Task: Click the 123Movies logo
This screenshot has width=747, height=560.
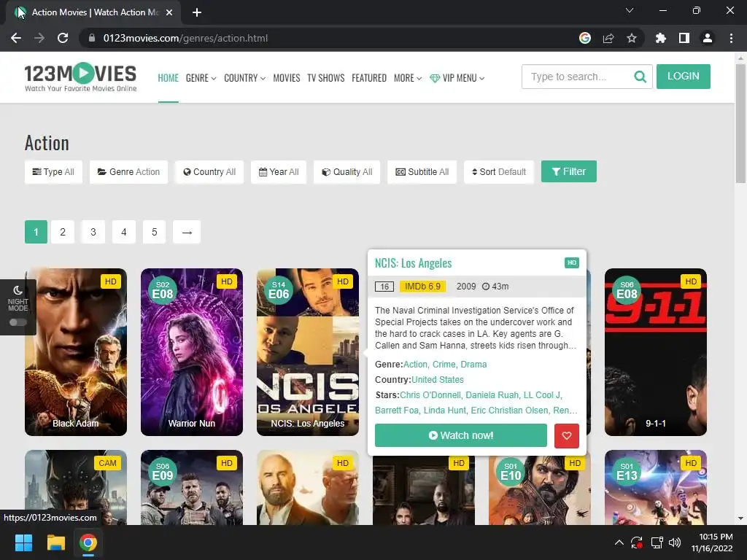Action: coord(80,77)
